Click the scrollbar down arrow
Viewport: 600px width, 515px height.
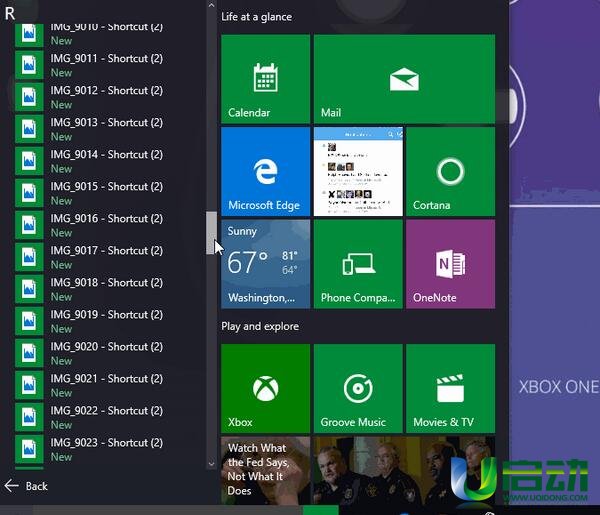point(211,464)
